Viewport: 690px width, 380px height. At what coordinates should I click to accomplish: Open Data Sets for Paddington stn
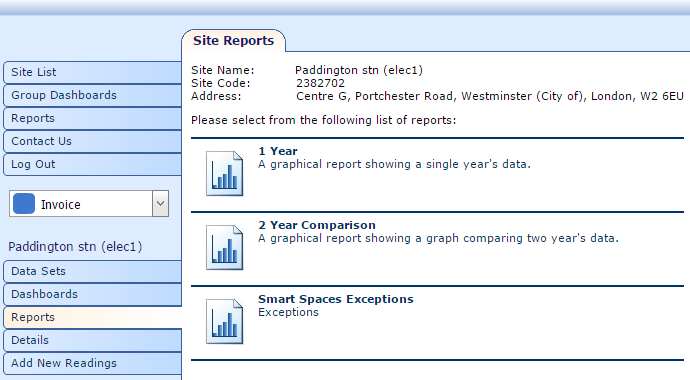[x=92, y=271]
